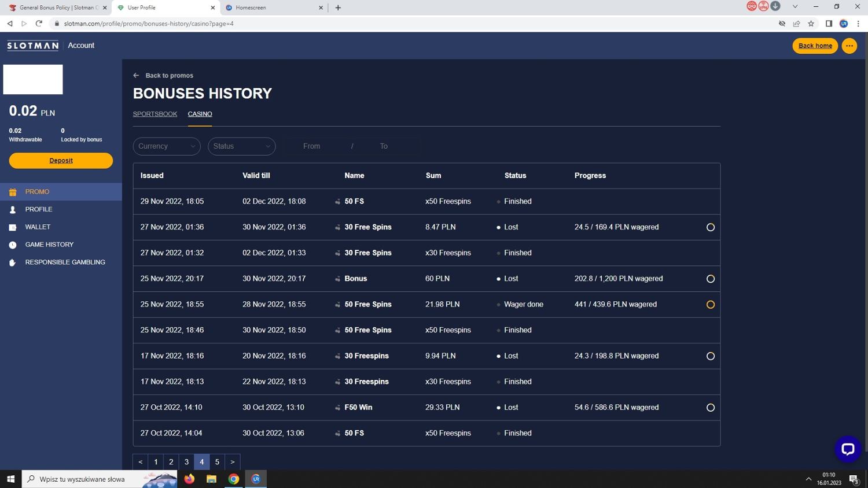Screen dimensions: 868x488
Task: Open the three-dot menu beside Back home
Action: pos(849,46)
